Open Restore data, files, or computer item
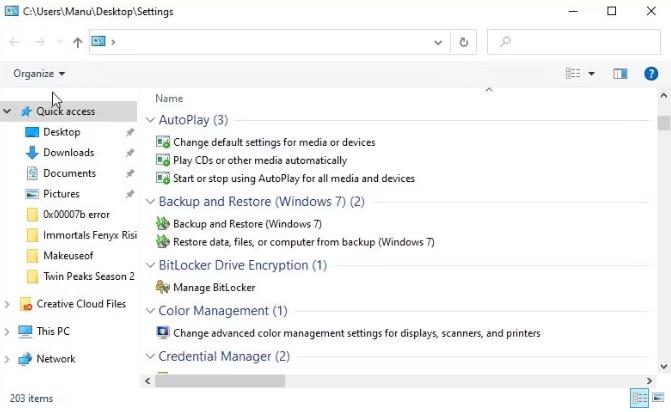 [x=304, y=242]
